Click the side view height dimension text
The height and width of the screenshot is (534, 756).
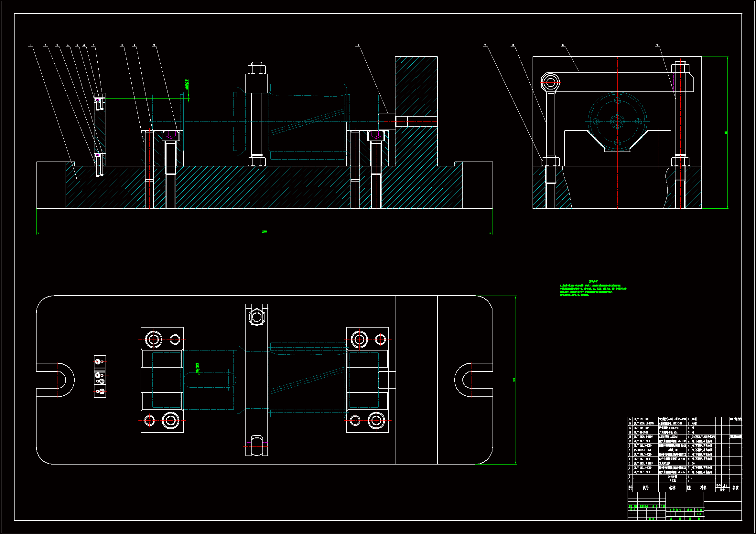(726, 132)
